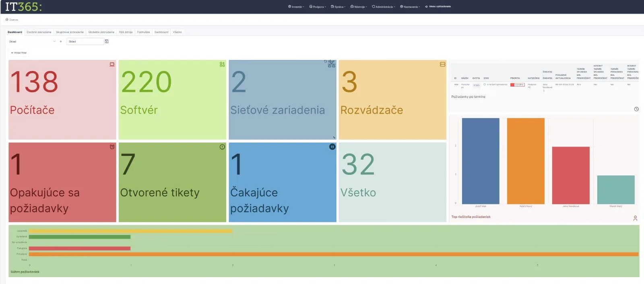Viewport: 644px width, 284px height.
Task: Click the Porucha pc ticket name
Action: coord(465,86)
